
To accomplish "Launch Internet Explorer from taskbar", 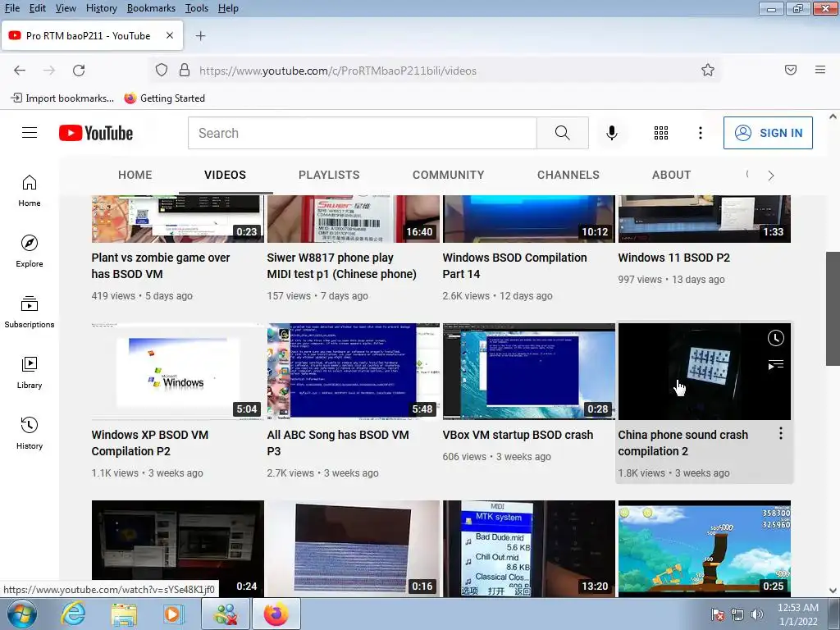I will pyautogui.click(x=73, y=614).
